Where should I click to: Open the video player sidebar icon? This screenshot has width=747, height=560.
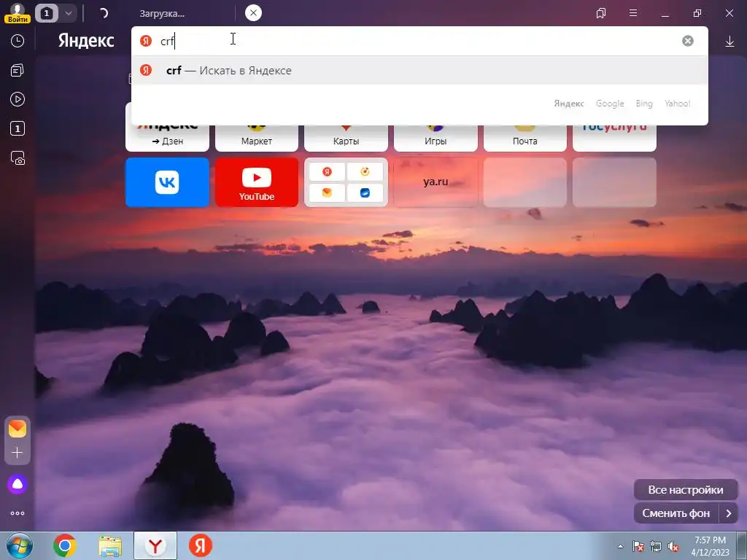[x=18, y=99]
